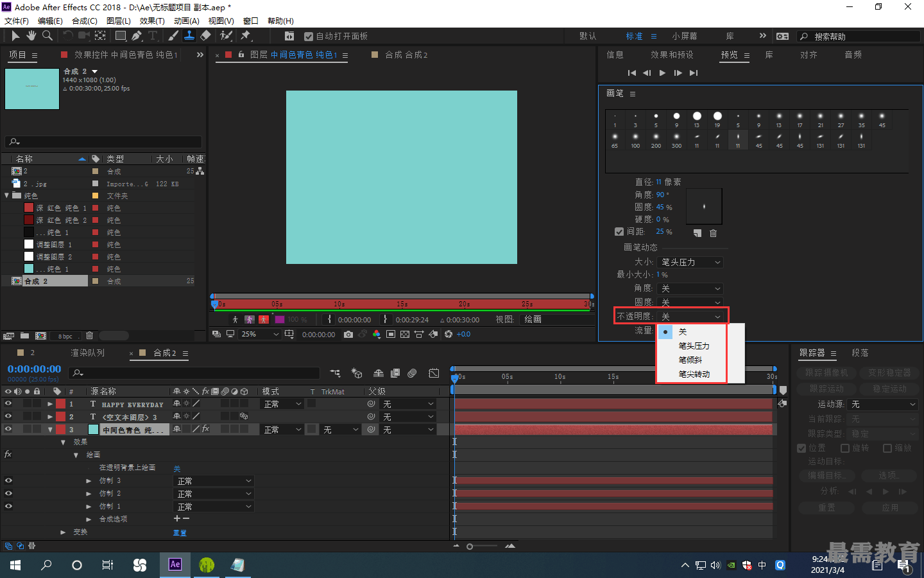Open the Motion Source dropdown in tracker
The image size is (924, 578).
(x=883, y=404)
